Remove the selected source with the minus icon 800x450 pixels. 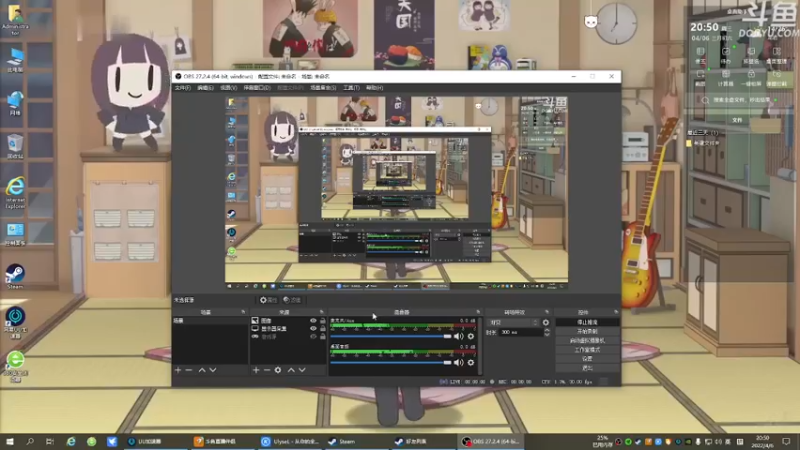click(267, 370)
